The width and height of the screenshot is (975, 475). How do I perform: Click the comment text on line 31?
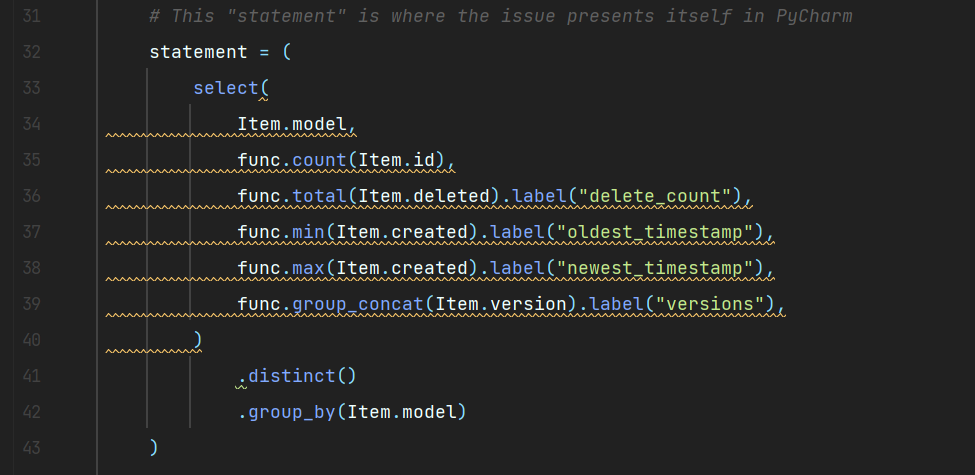point(501,16)
